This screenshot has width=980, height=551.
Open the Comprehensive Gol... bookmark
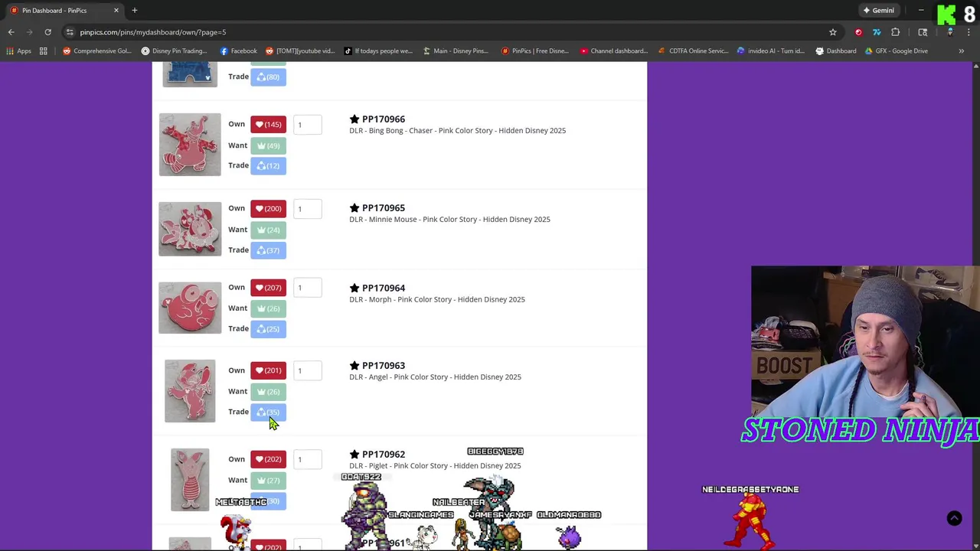(96, 51)
